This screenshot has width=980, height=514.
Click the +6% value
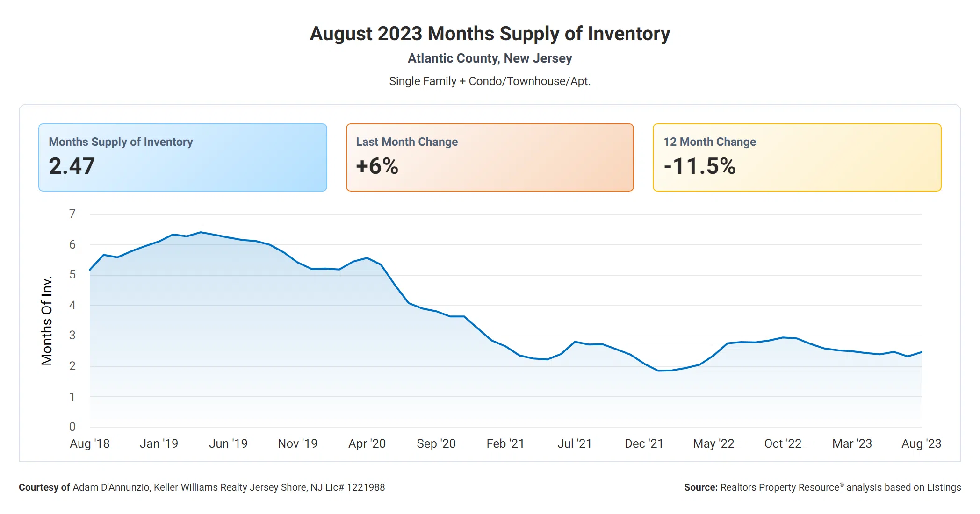pos(377,166)
